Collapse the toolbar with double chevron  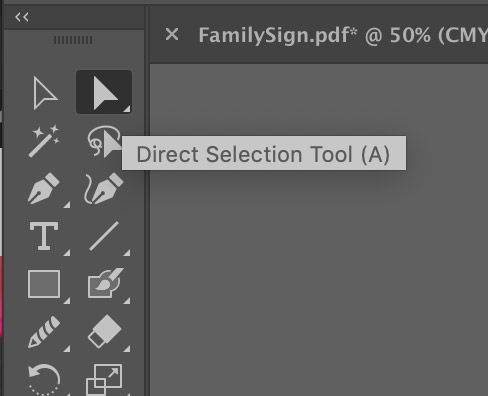pyautogui.click(x=22, y=17)
